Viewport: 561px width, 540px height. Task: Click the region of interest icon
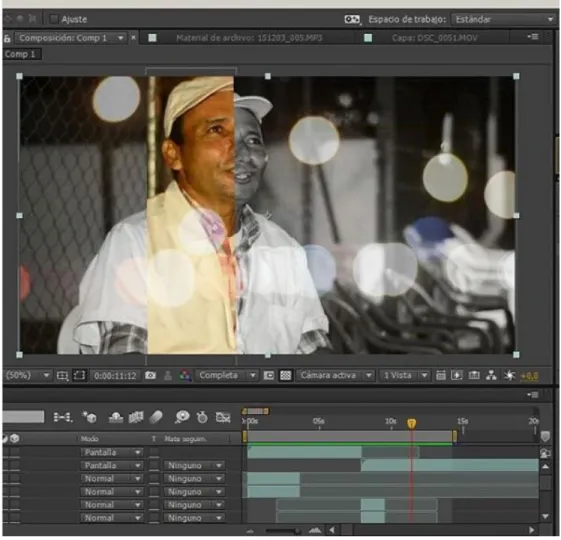(79, 375)
